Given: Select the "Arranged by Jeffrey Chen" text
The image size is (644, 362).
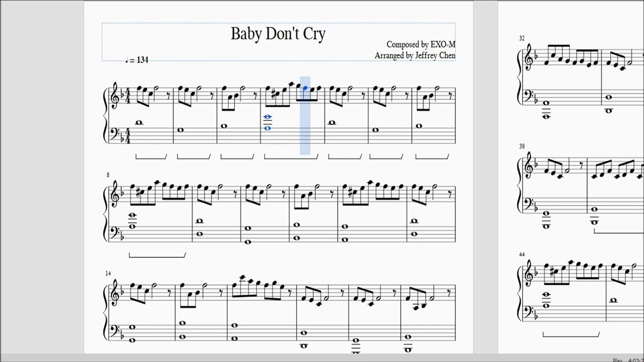Looking at the screenshot, I should click(415, 55).
